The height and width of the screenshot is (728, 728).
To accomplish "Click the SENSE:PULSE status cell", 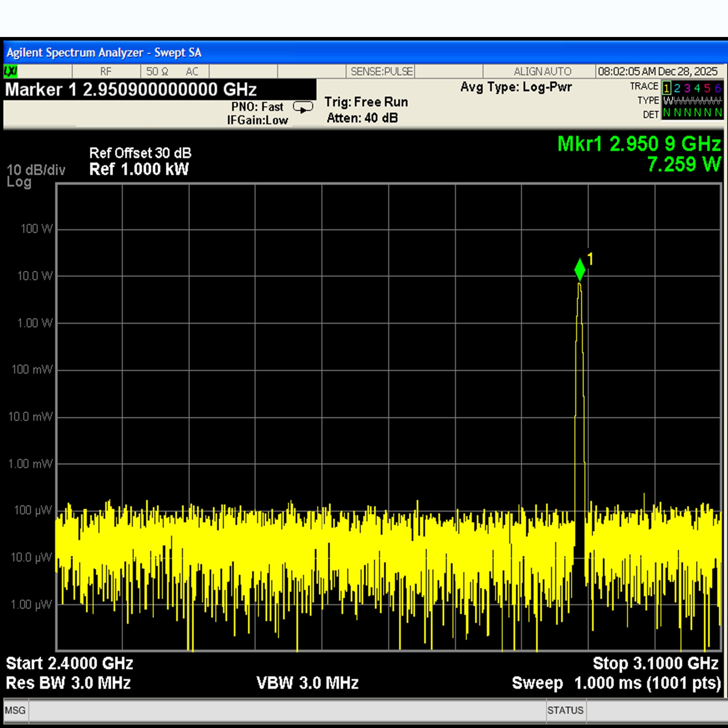I will click(x=381, y=71).
